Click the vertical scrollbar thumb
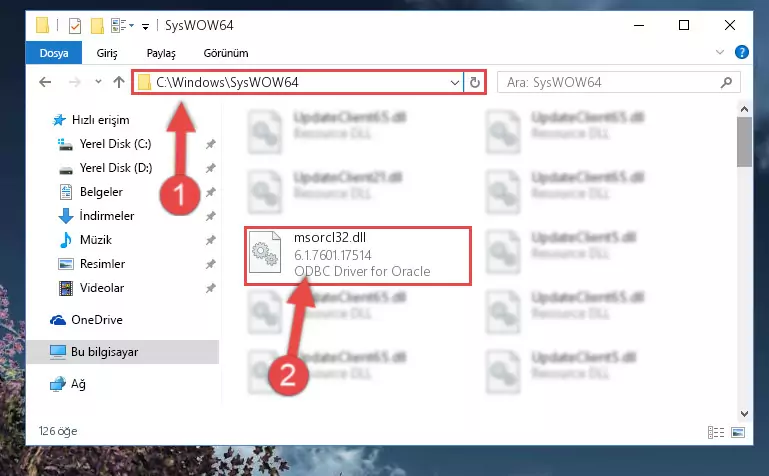 [744, 142]
